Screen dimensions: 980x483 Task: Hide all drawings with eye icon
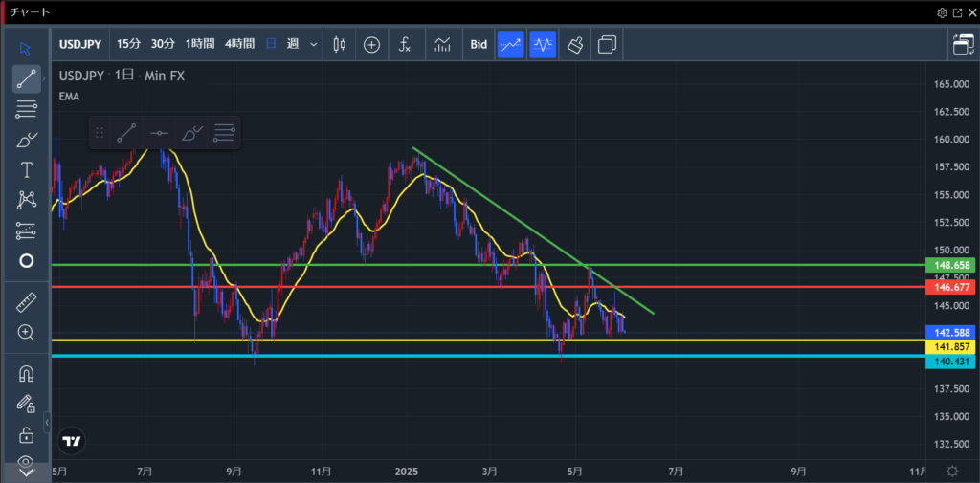[26, 461]
